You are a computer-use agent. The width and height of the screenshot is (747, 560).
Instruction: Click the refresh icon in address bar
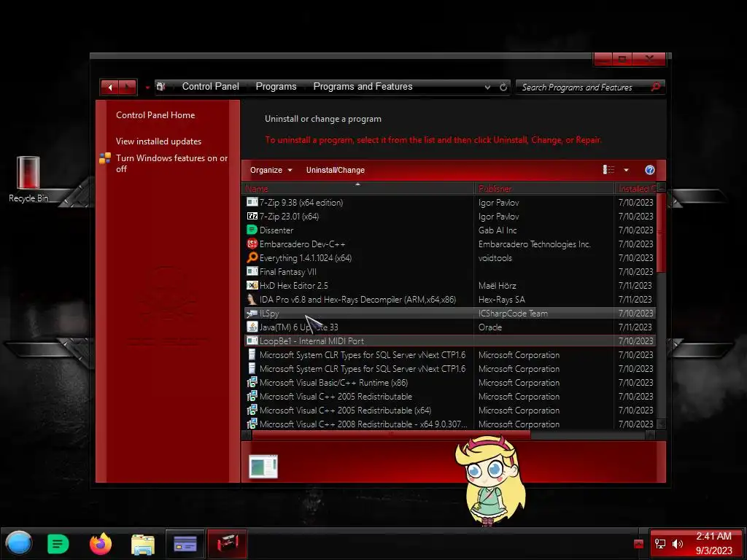tap(503, 87)
